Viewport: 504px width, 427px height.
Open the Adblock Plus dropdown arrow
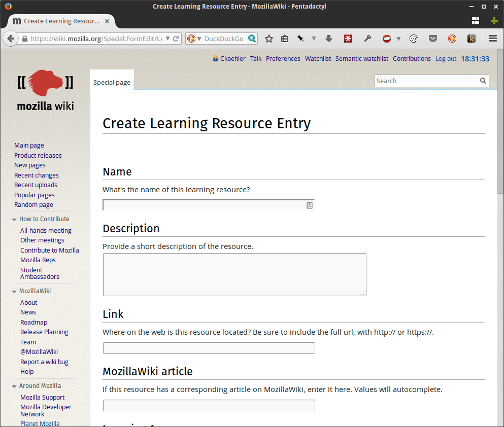398,39
